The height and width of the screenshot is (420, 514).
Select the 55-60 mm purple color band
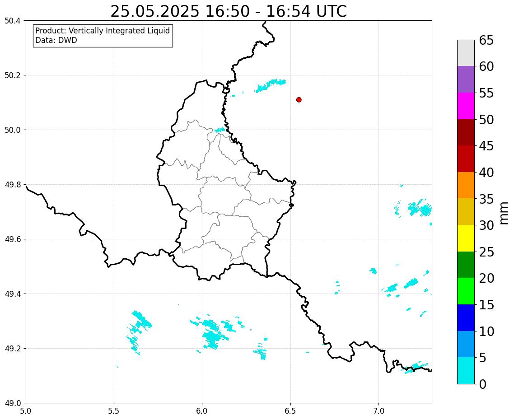(466, 79)
